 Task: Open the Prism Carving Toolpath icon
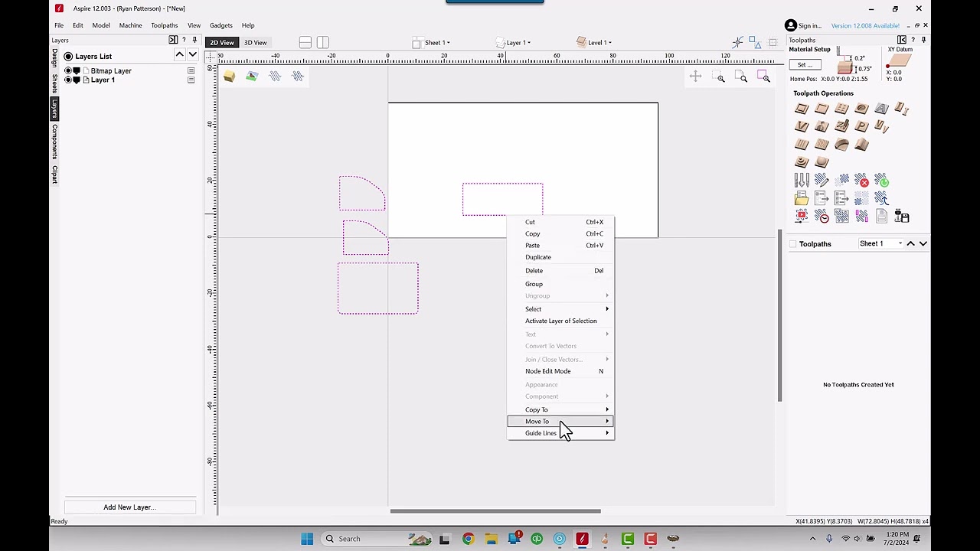tap(861, 126)
